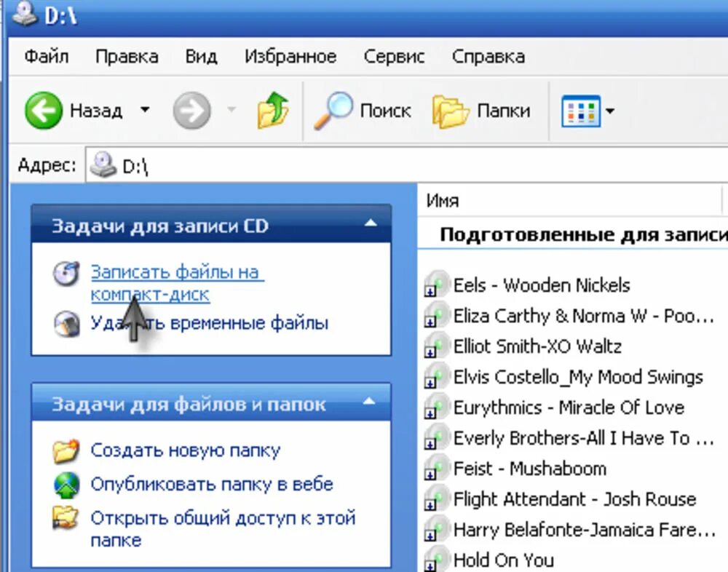
Task: Click the shared folder icon
Action: [x=65, y=517]
